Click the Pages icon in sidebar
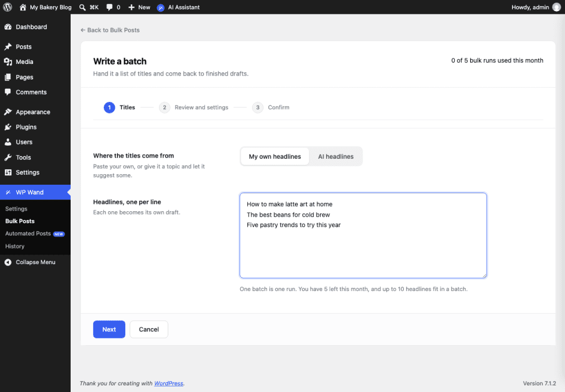Image resolution: width=565 pixels, height=392 pixels. pyautogui.click(x=8, y=77)
